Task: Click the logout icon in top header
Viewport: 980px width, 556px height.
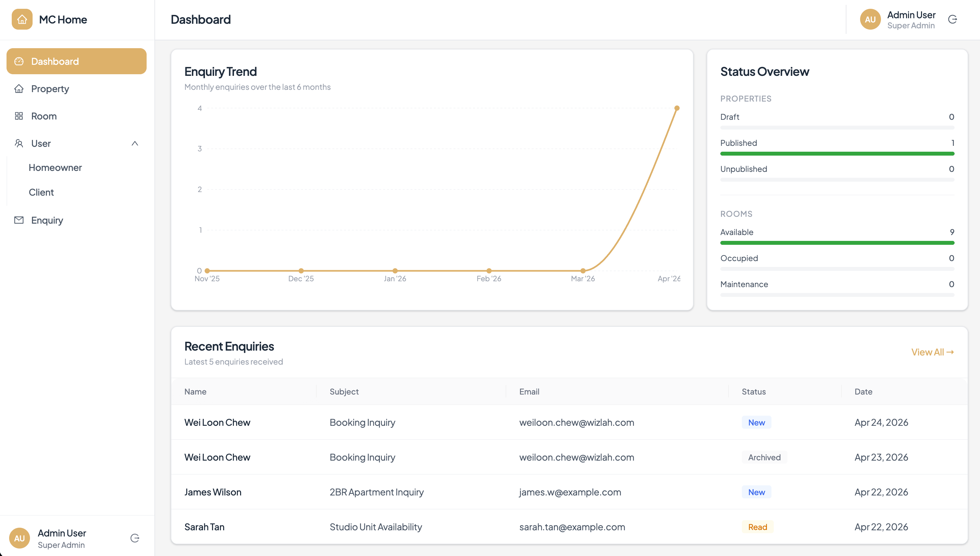Action: (953, 20)
